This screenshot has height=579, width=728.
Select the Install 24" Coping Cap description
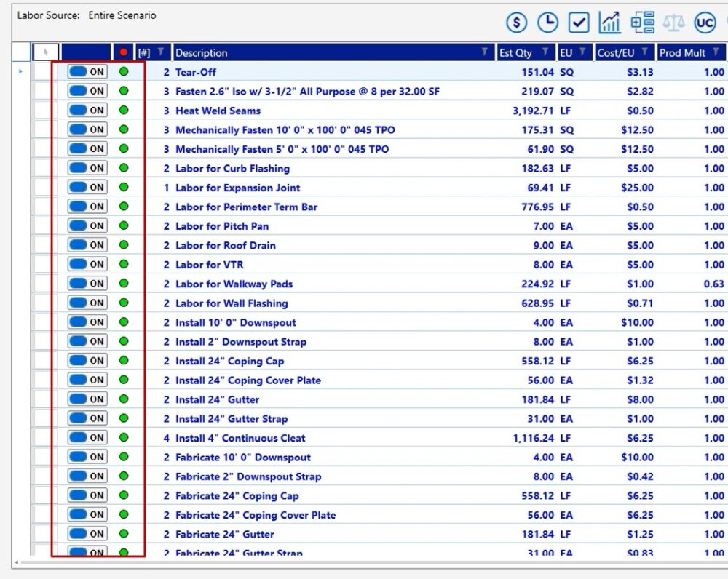229,361
